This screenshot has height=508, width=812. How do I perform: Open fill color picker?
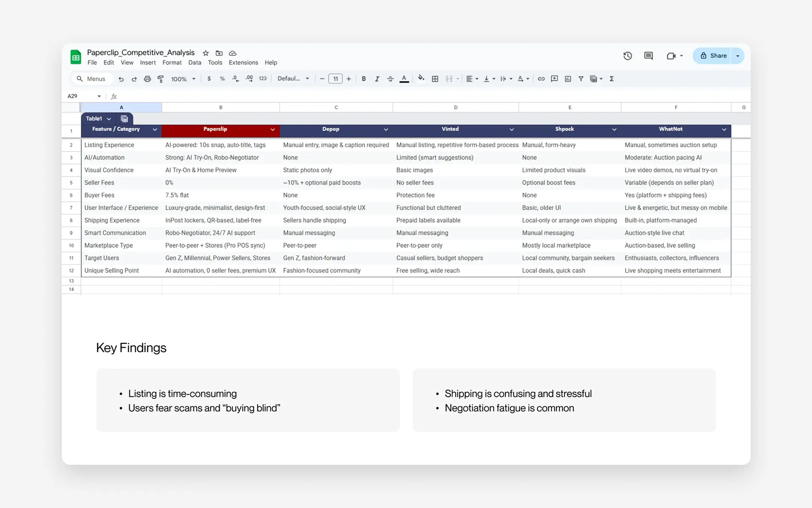(421, 78)
